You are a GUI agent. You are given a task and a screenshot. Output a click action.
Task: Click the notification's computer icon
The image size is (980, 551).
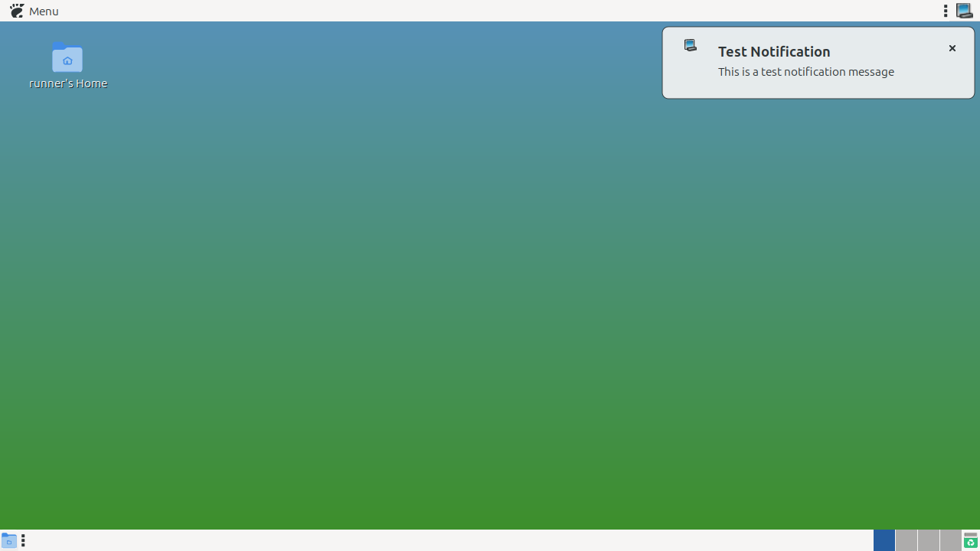coord(691,45)
